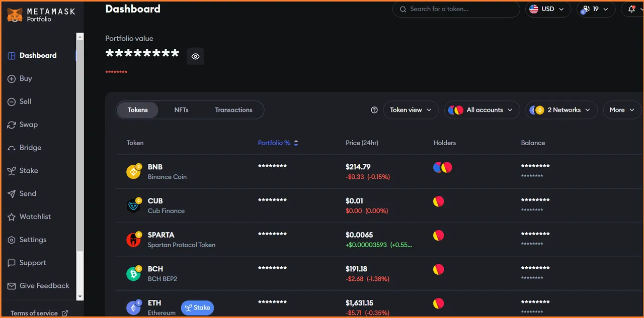The image size is (644, 318).
Task: Click the BNB token icon
Action: pyautogui.click(x=134, y=171)
